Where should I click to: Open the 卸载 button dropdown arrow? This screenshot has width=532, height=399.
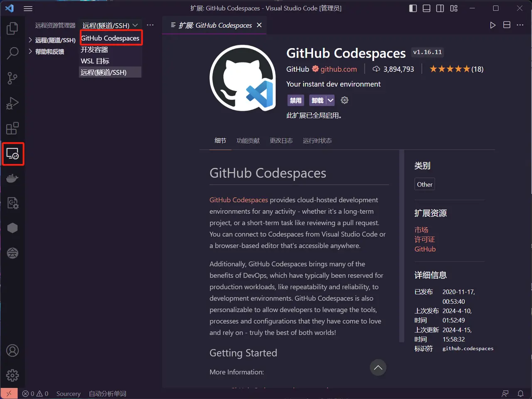click(330, 100)
